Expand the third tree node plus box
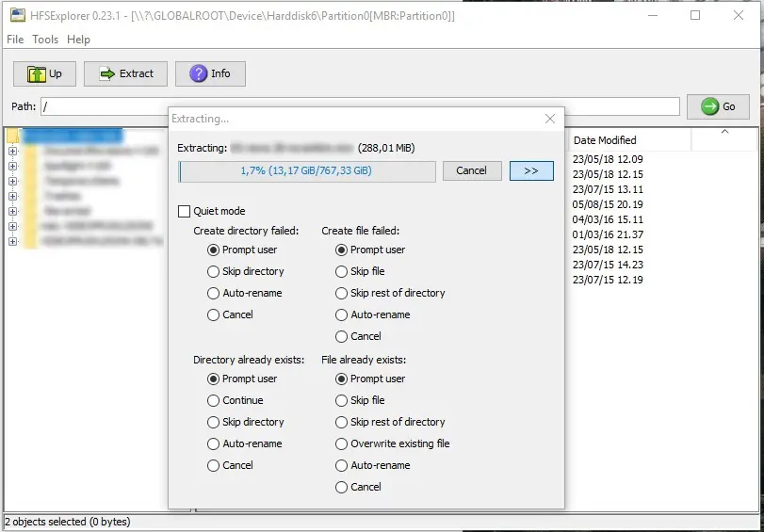Viewport: 764px width, 532px height. pyautogui.click(x=13, y=181)
